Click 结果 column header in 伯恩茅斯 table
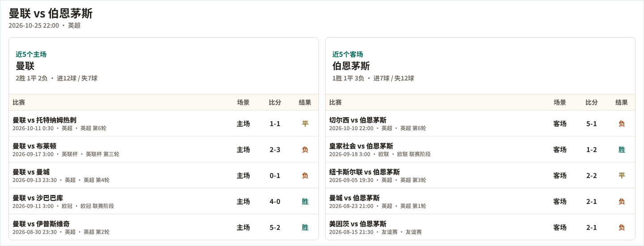This screenshot has height=246, width=644. pos(622,102)
